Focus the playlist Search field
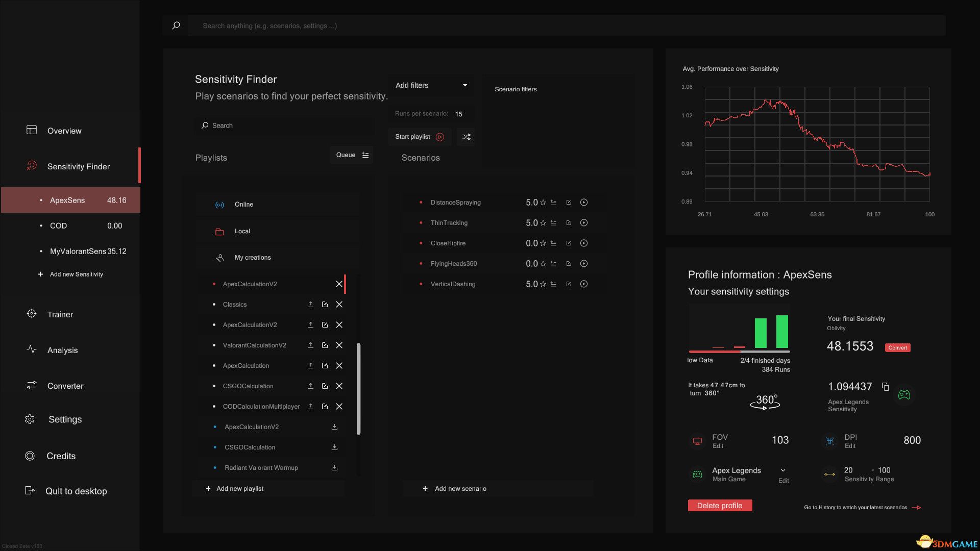This screenshot has width=980, height=551. 284,126
